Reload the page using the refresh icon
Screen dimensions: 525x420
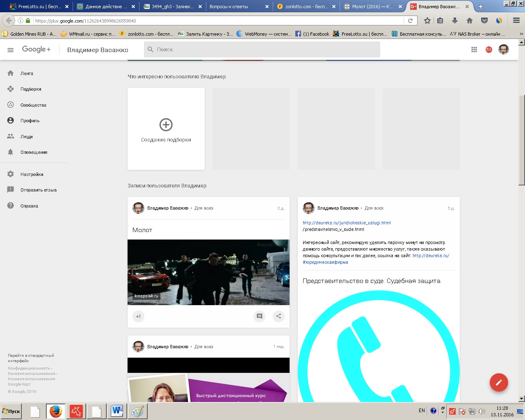410,21
